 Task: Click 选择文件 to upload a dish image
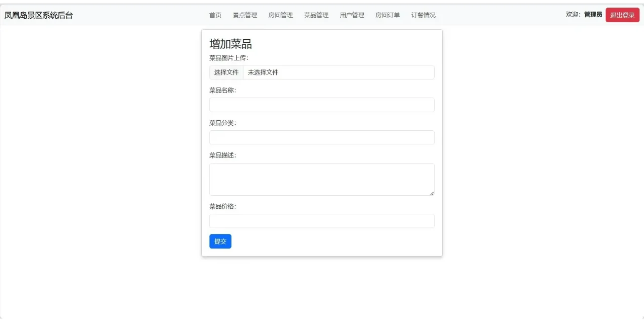[226, 72]
